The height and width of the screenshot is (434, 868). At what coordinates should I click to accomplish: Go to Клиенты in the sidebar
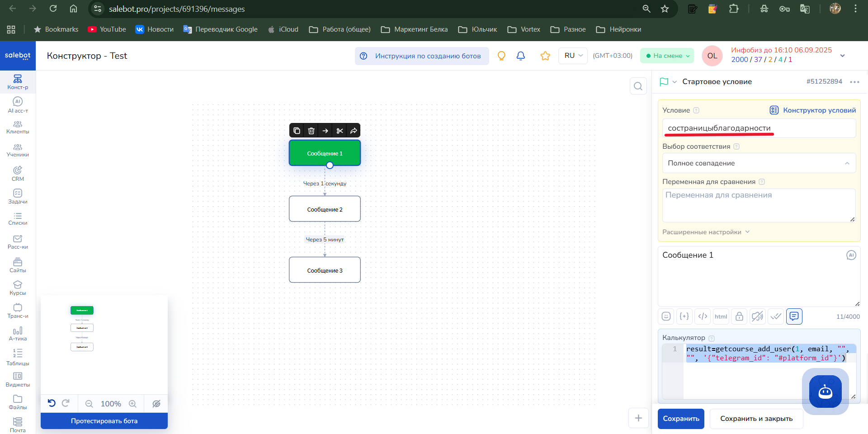tap(18, 127)
